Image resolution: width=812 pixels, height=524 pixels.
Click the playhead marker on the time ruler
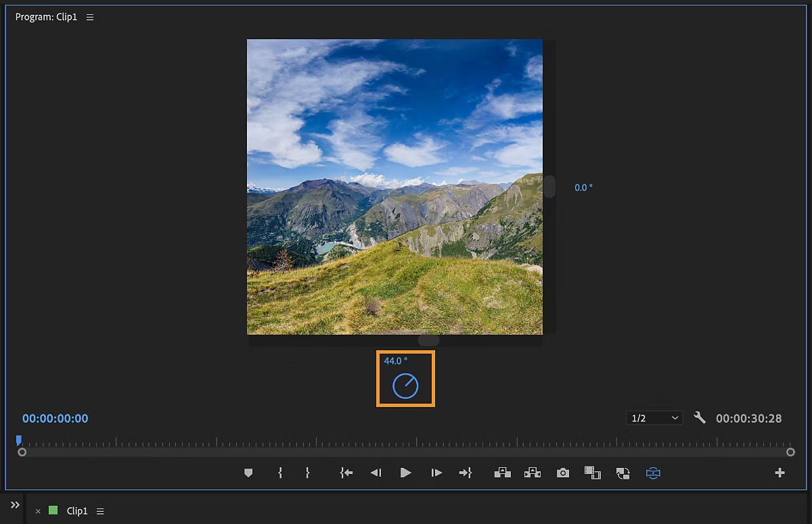[x=18, y=440]
